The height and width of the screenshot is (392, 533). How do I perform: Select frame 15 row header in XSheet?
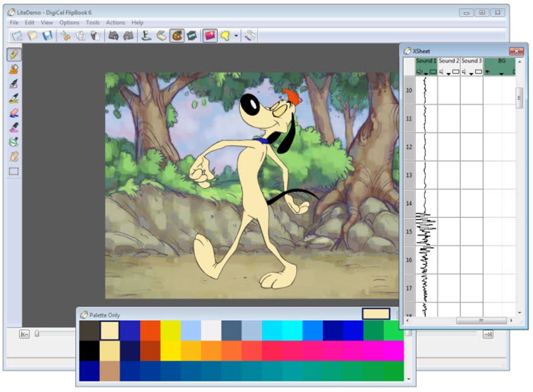point(409,232)
